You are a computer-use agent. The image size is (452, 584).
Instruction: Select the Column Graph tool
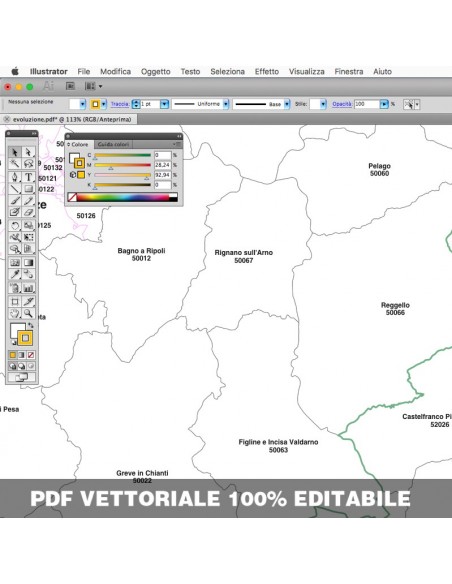(28, 288)
